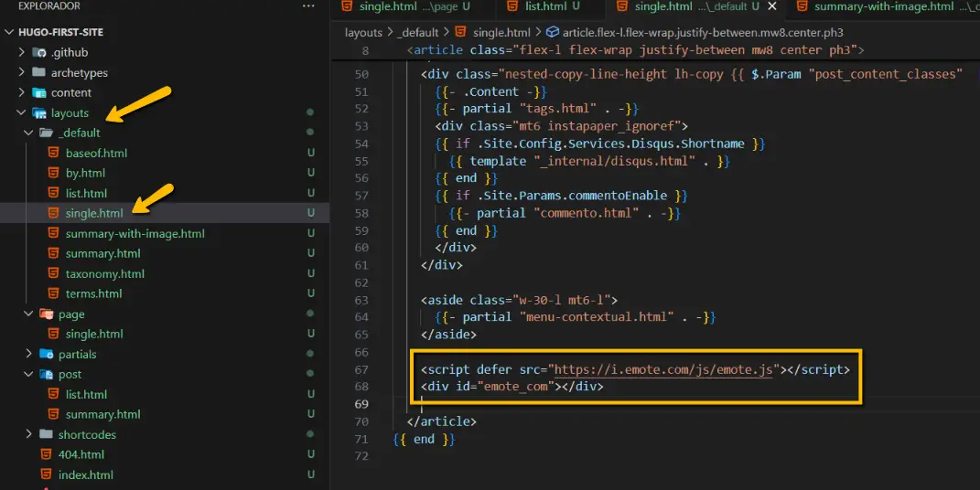Expand the .github folder
This screenshot has height=490, width=980.
(x=22, y=52)
